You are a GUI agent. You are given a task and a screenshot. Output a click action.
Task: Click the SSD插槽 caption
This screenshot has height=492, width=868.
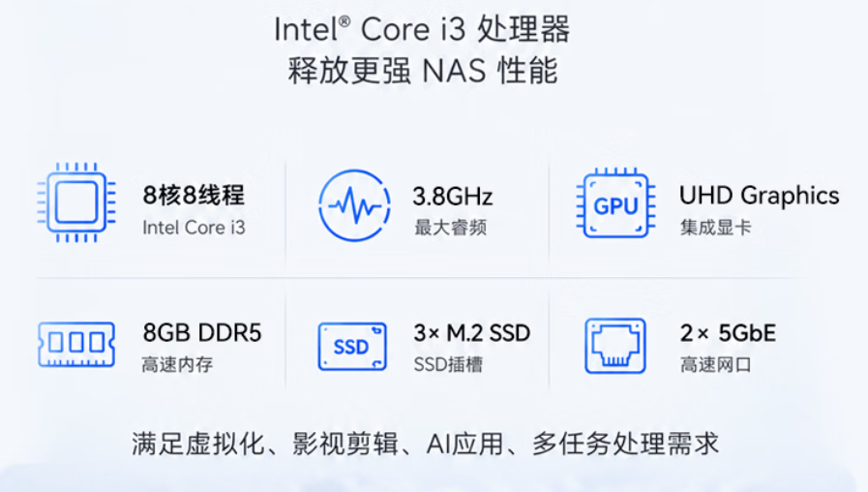point(448,364)
